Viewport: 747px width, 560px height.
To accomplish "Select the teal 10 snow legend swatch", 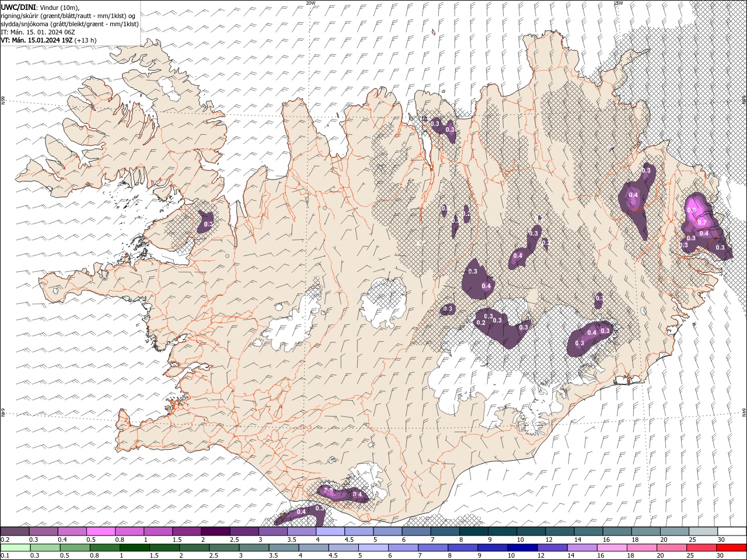I will click(x=531, y=531).
